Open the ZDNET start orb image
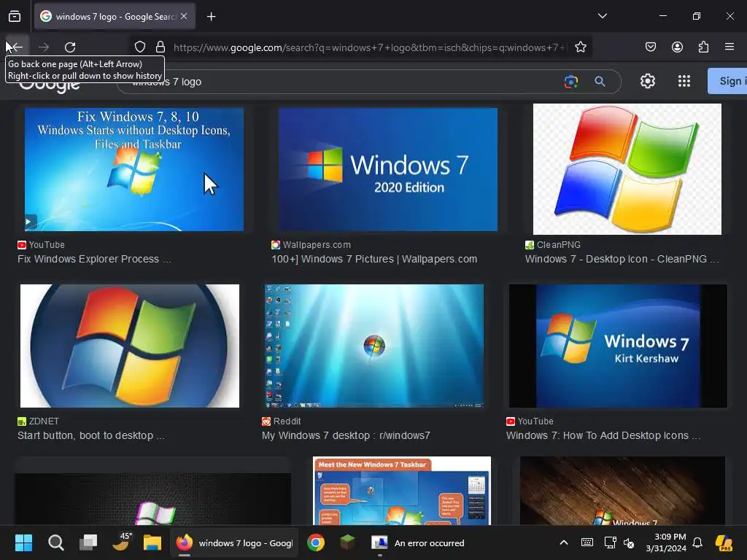This screenshot has width=747, height=560. click(x=130, y=346)
